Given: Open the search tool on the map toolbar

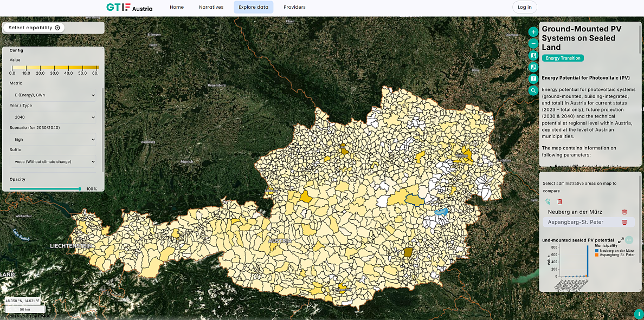Looking at the screenshot, I should tap(533, 90).
